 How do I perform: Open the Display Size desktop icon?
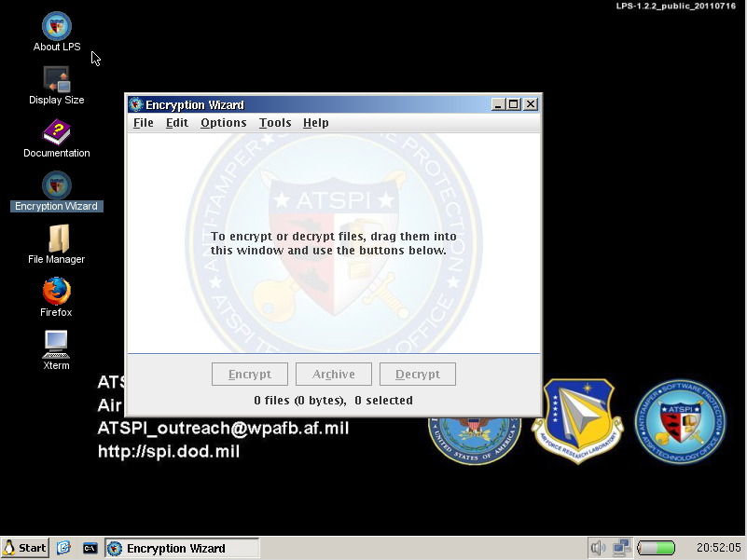point(57,79)
